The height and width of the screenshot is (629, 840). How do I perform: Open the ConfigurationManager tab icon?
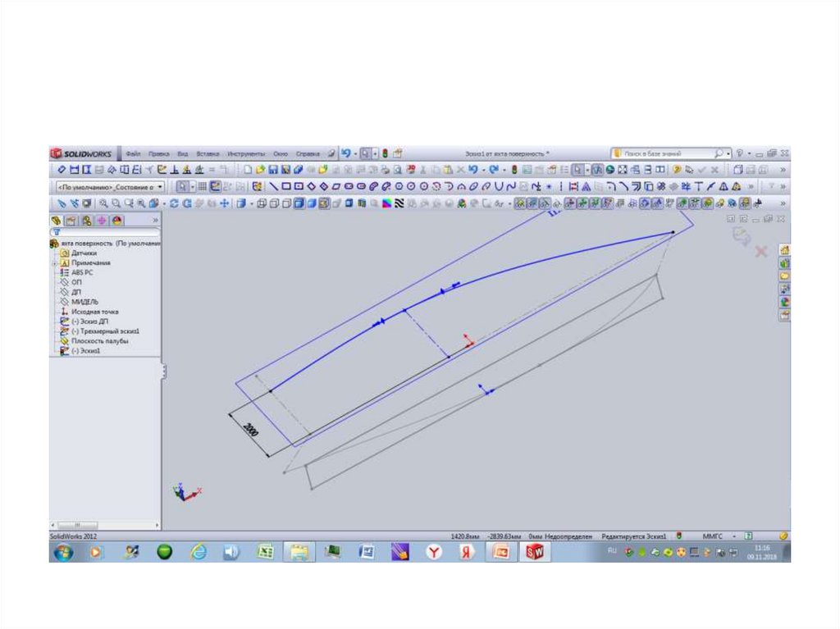(x=86, y=221)
